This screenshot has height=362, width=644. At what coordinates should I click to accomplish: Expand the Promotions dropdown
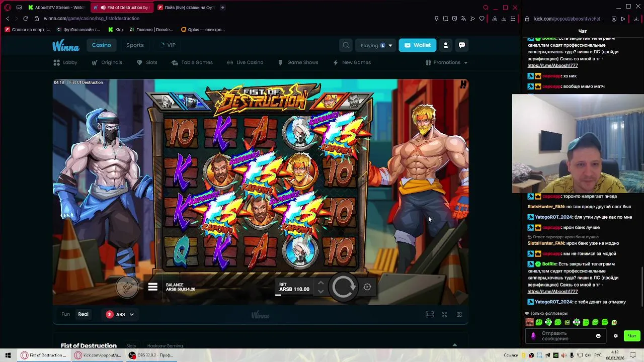click(x=446, y=62)
